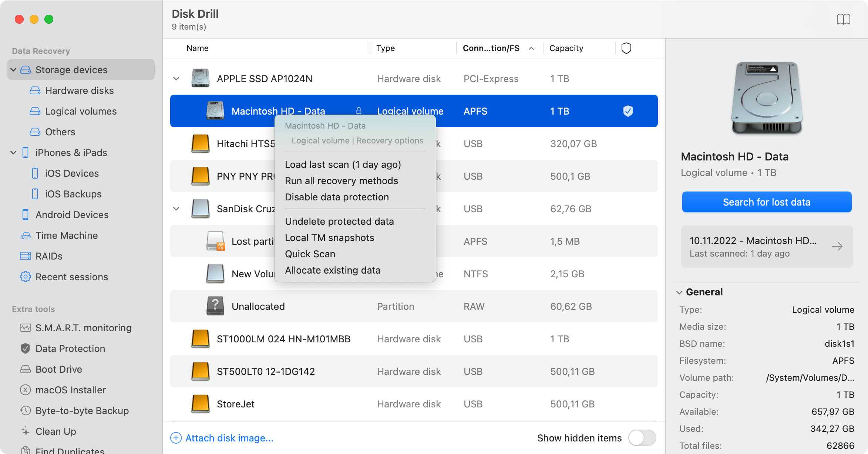
Task: Sort by Connection/FS column arrow
Action: [531, 48]
